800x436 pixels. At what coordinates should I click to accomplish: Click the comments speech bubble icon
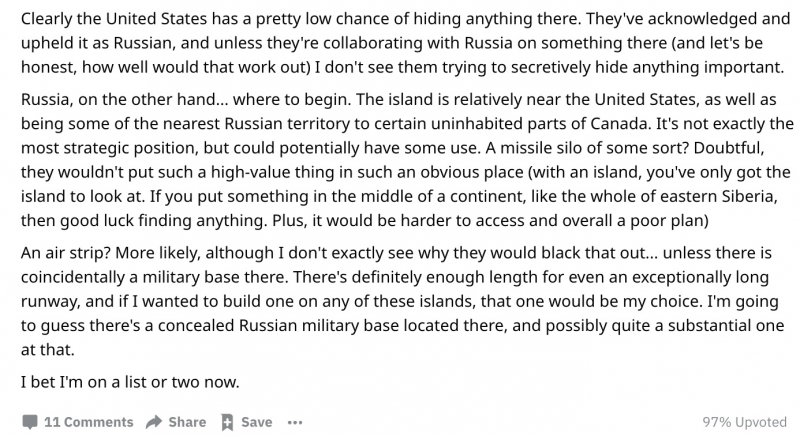tap(30, 422)
